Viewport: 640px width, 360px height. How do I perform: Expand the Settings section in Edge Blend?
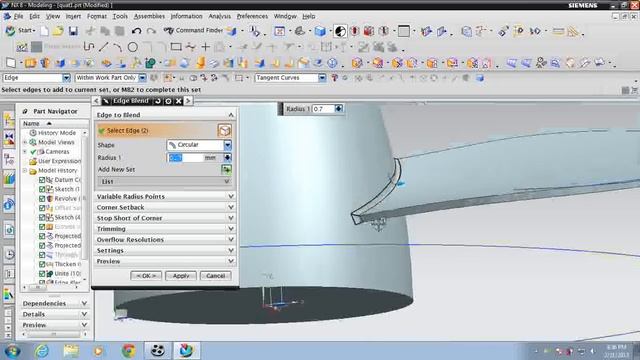[165, 251]
